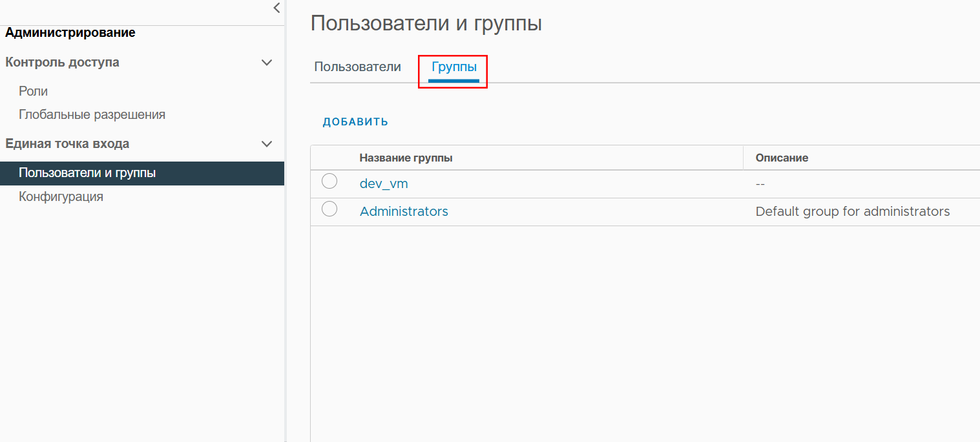Open the Administrators group link
Screen dimensions: 980x442
[x=404, y=211]
